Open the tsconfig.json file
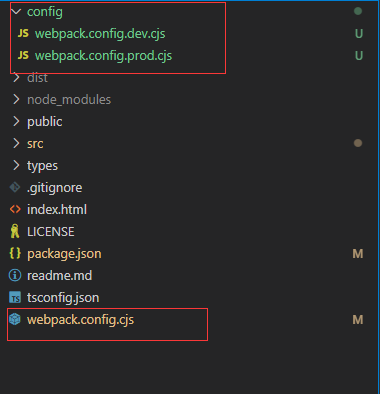380x394 pixels. (63, 298)
